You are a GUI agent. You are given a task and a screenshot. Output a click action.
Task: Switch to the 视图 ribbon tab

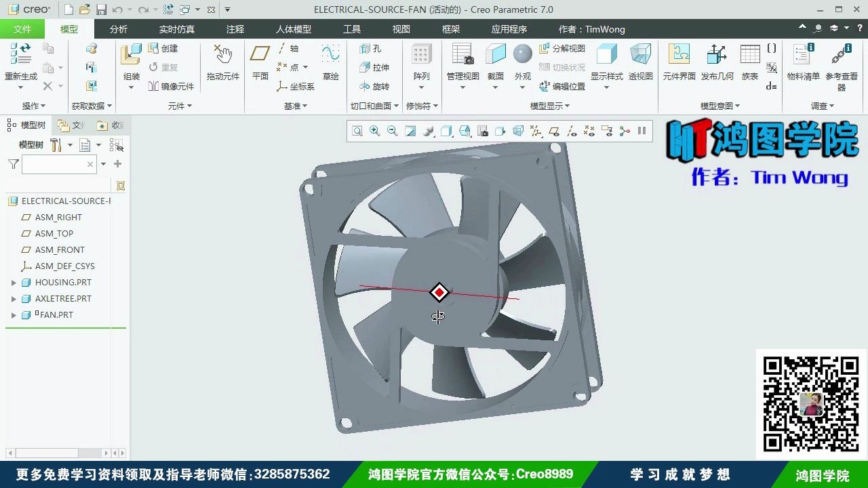point(401,28)
